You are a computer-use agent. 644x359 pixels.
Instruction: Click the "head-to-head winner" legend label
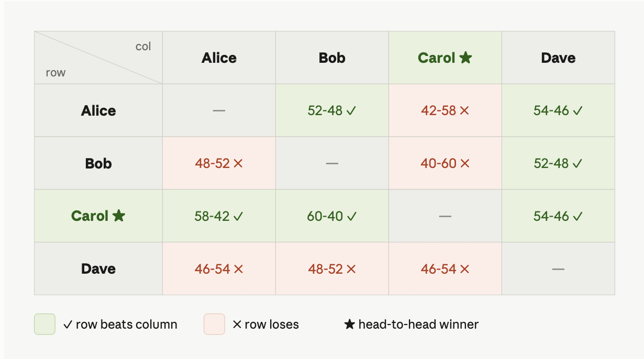tap(418, 324)
